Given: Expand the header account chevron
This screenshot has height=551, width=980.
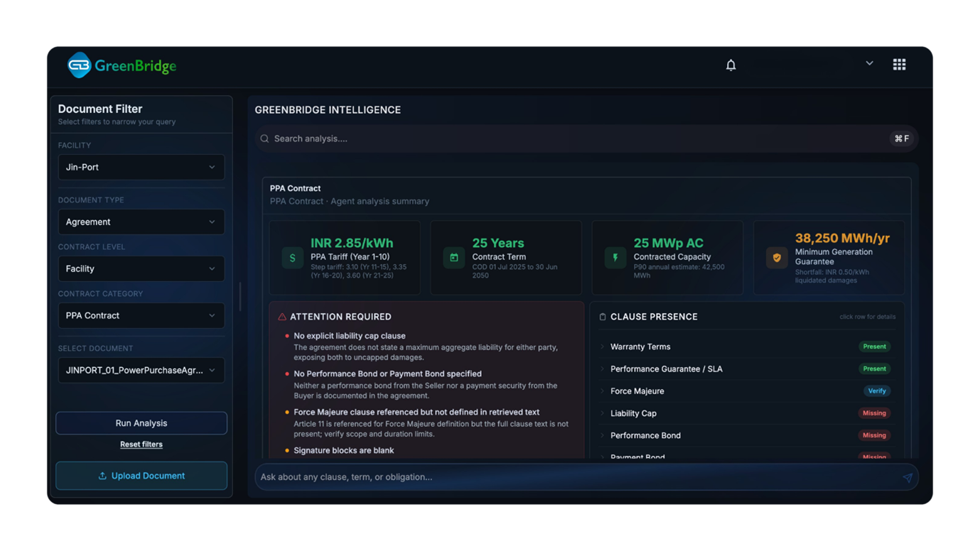Looking at the screenshot, I should pyautogui.click(x=869, y=63).
